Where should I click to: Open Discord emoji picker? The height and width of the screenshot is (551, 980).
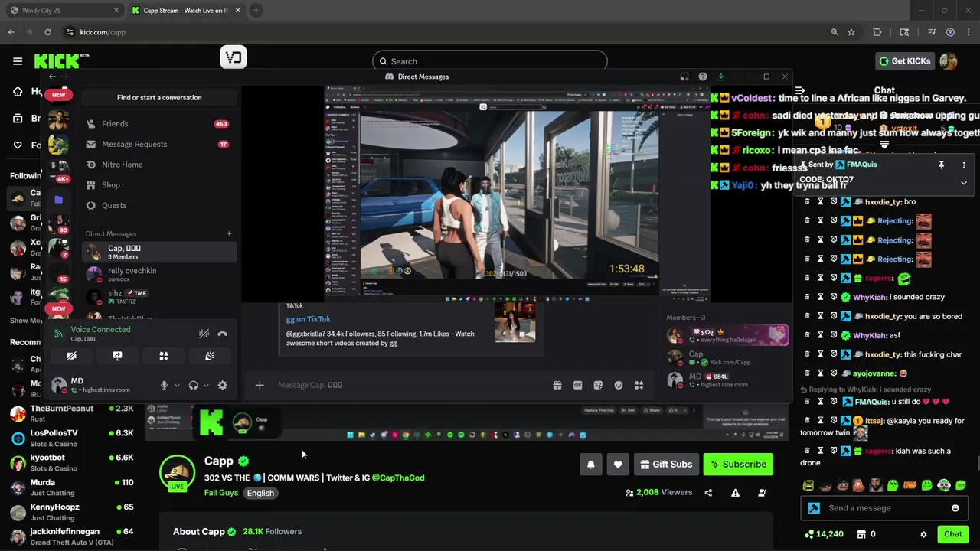(x=619, y=386)
